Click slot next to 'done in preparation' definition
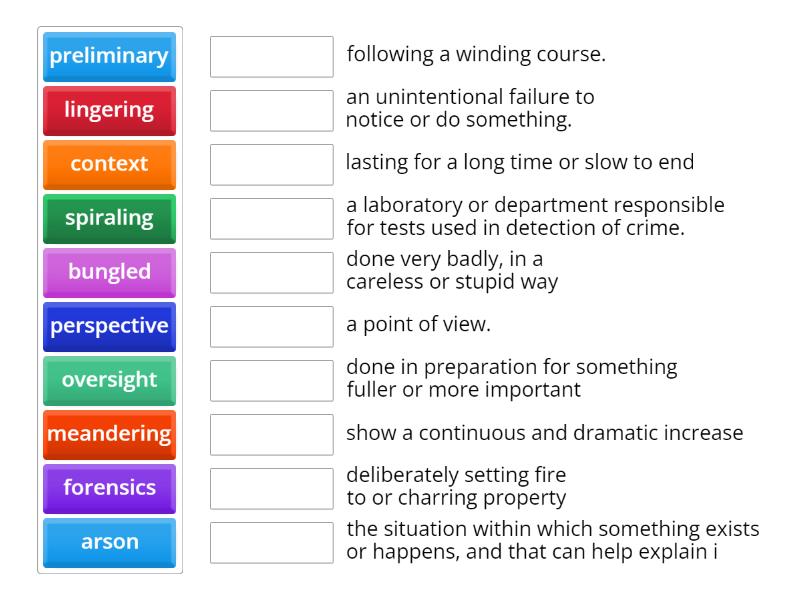Image resolution: width=800 pixels, height=600 pixels. [x=271, y=380]
